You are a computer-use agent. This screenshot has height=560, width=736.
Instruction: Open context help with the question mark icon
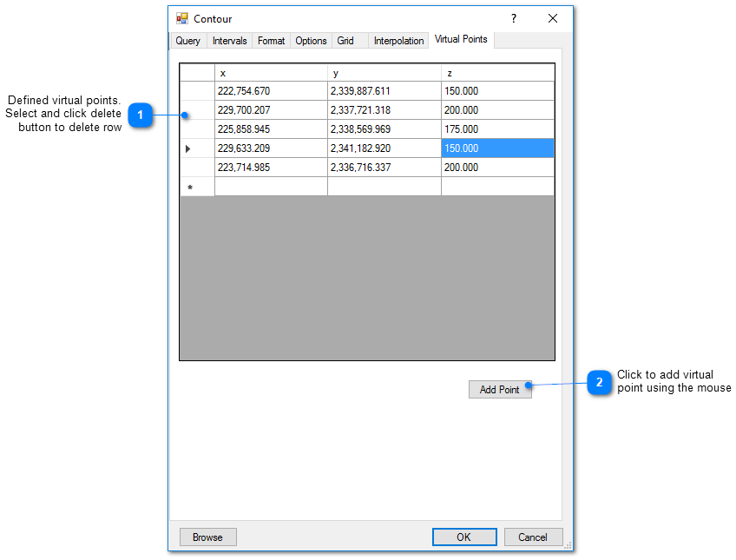[513, 17]
